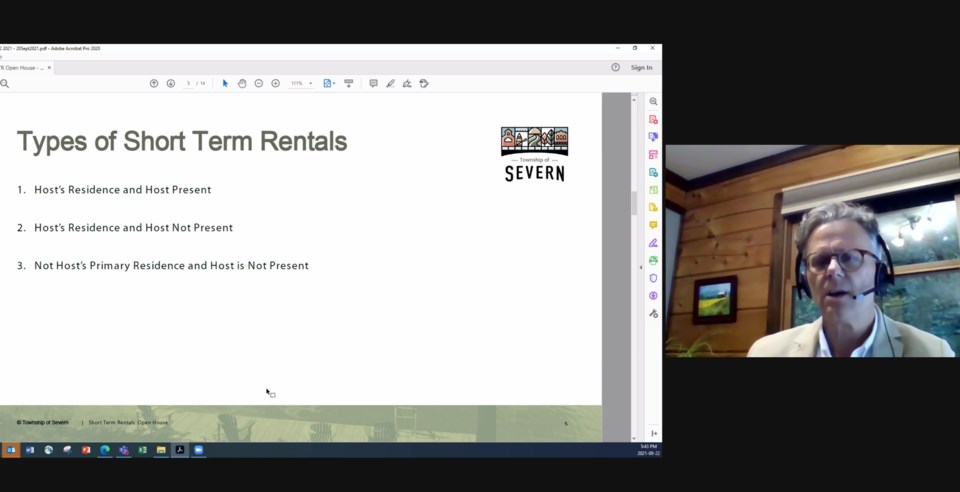The height and width of the screenshot is (492, 960).
Task: Close the Open House document tab
Action: tap(50, 67)
